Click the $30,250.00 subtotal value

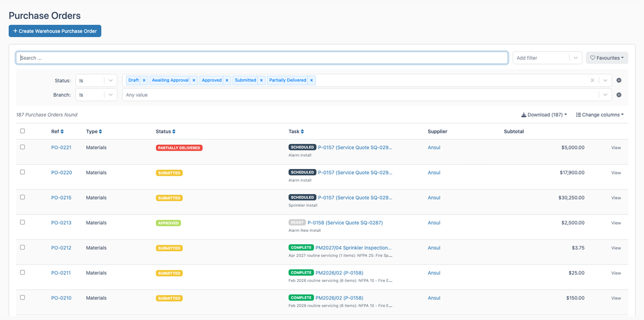tap(571, 198)
